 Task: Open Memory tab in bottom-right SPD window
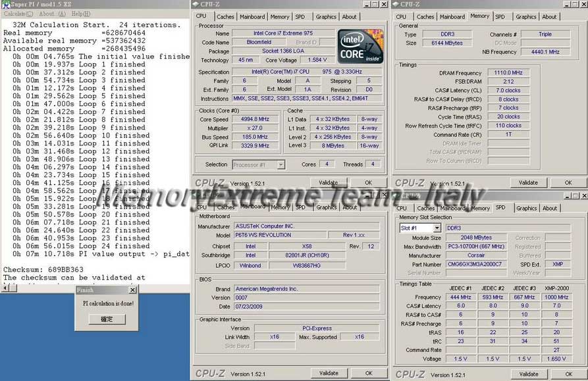481,209
